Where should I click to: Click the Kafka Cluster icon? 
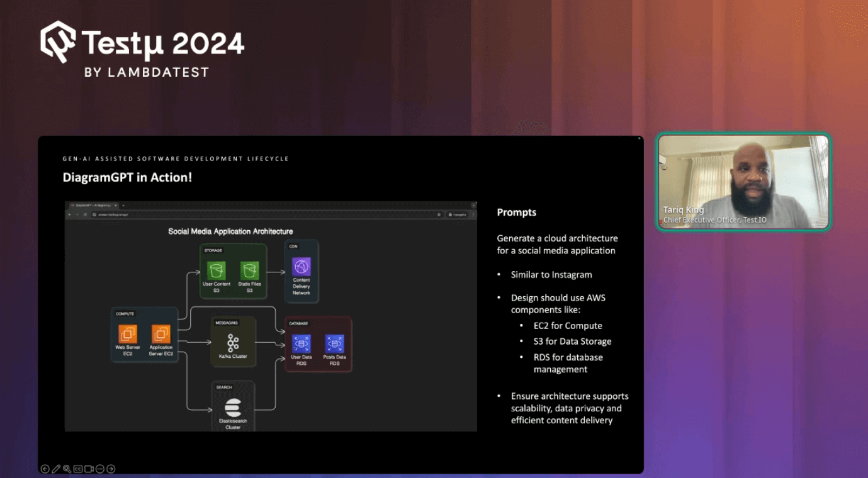pos(233,343)
